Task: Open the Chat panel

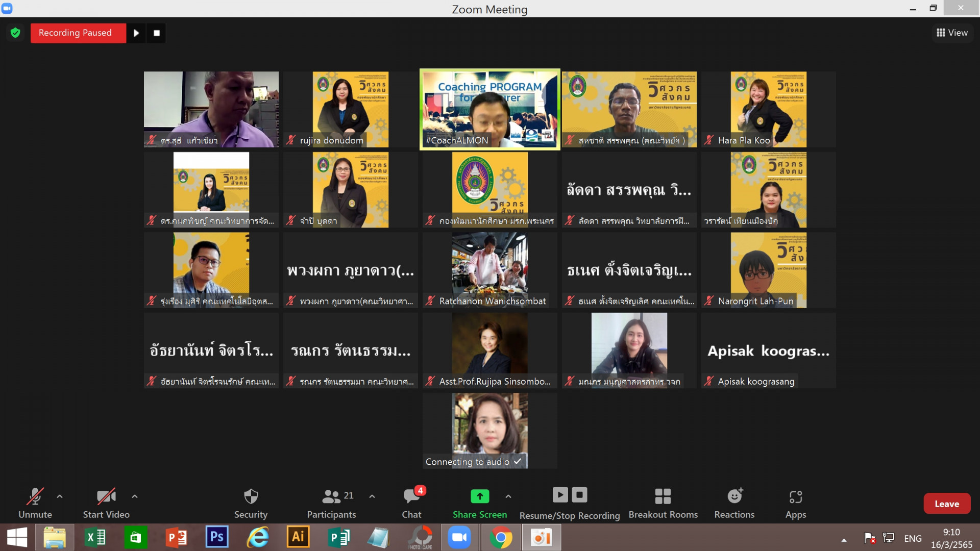Action: pyautogui.click(x=411, y=496)
